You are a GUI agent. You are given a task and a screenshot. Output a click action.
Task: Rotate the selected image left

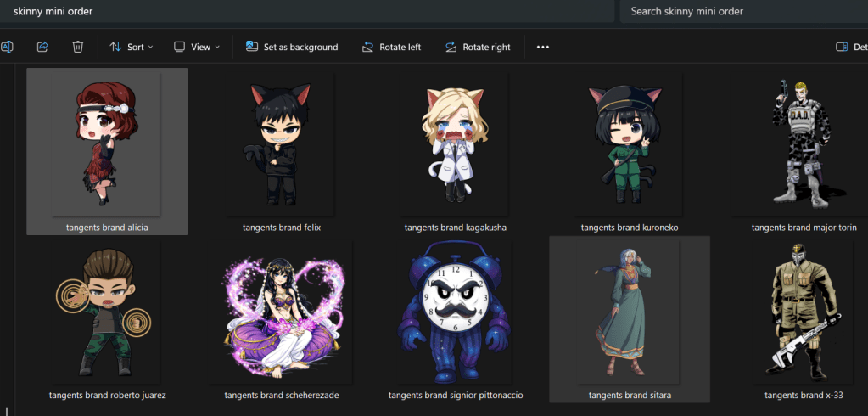coord(390,47)
